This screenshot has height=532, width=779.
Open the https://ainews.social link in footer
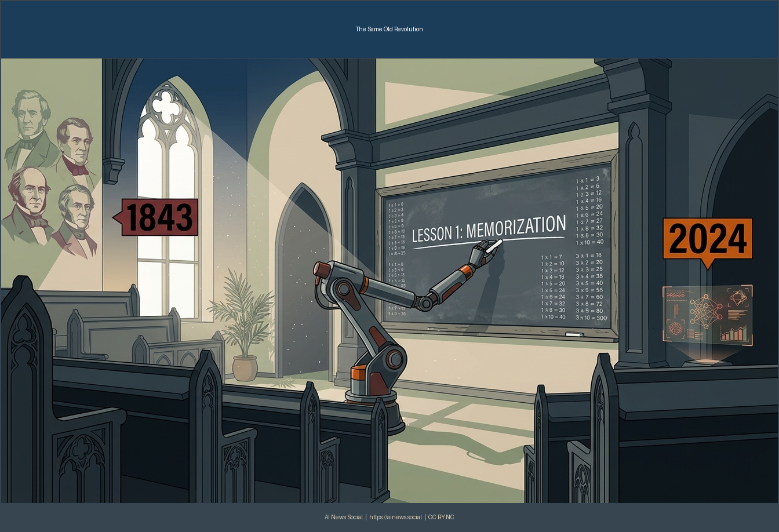[x=395, y=517]
